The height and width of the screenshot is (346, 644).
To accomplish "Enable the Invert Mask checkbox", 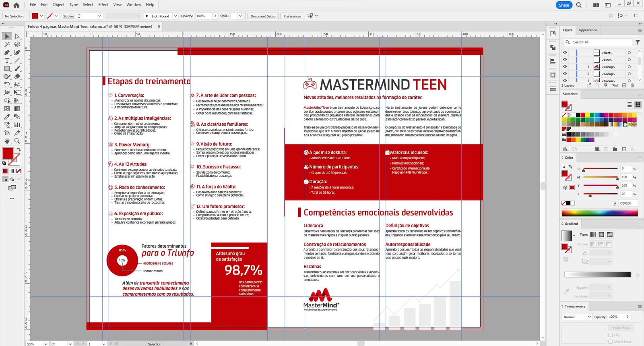I will coord(611,342).
